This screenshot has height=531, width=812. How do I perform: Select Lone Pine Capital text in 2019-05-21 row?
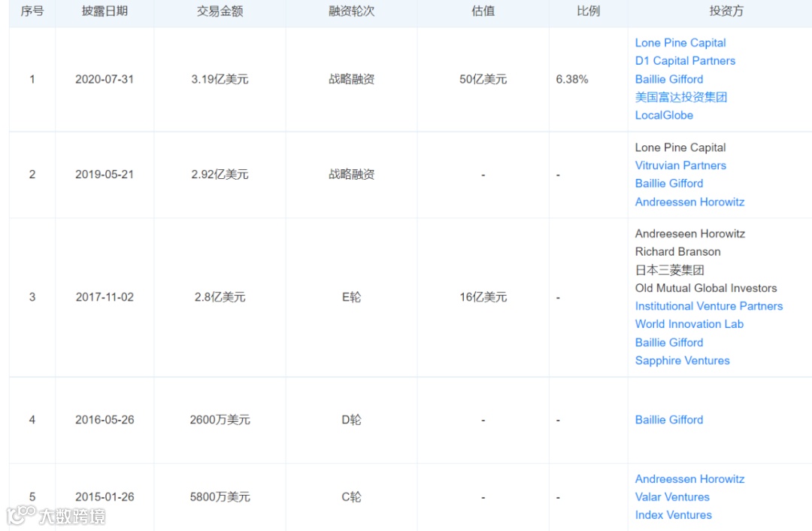point(680,147)
